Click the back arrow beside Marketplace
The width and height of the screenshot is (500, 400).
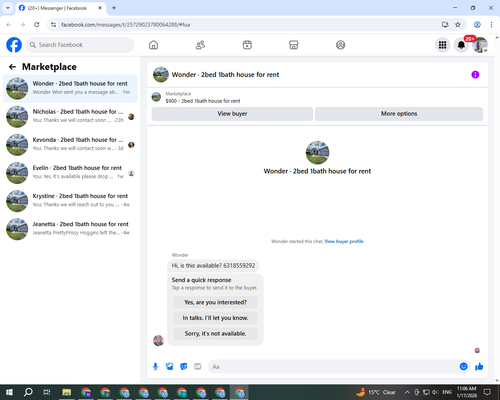(x=12, y=67)
